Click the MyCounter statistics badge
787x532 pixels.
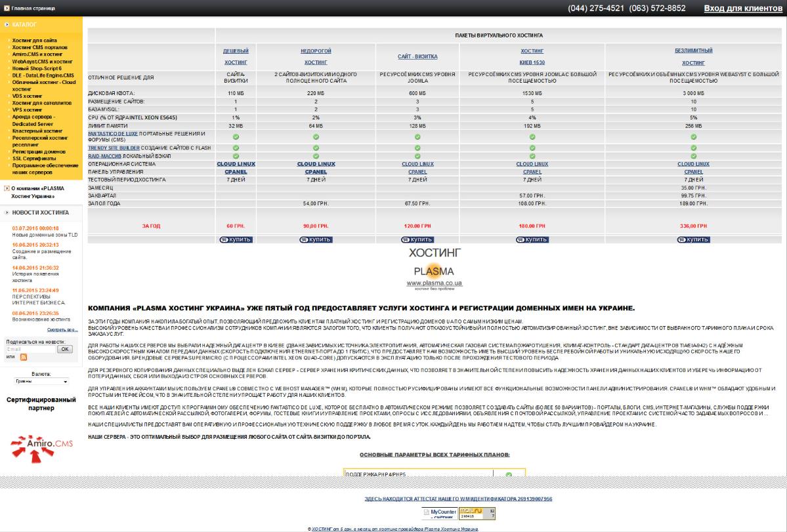pos(439,513)
